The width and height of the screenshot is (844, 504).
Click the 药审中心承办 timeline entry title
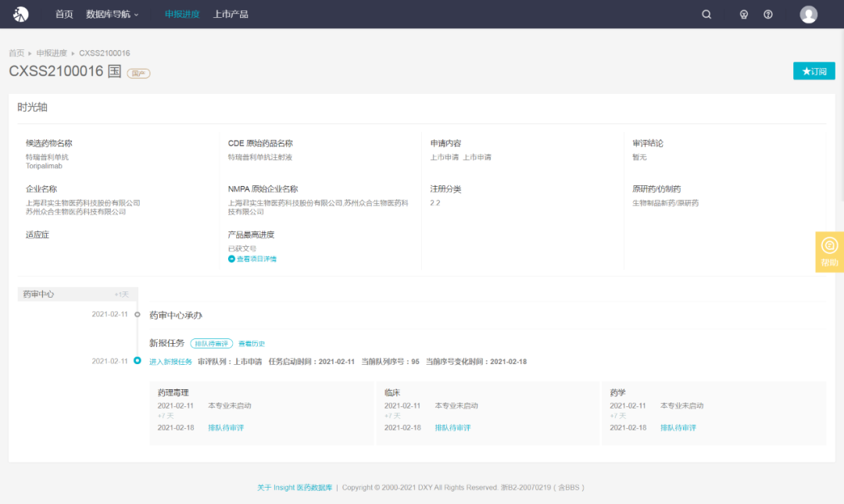point(176,315)
